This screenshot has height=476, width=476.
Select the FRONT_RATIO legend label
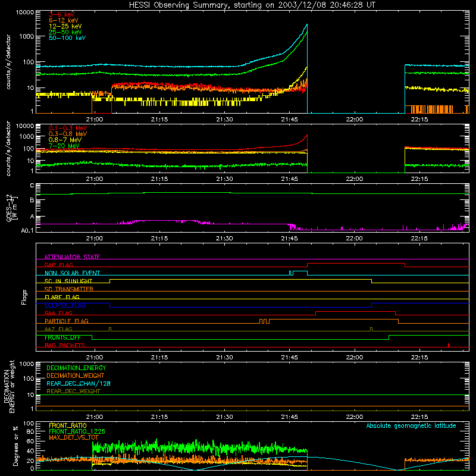pos(68,425)
